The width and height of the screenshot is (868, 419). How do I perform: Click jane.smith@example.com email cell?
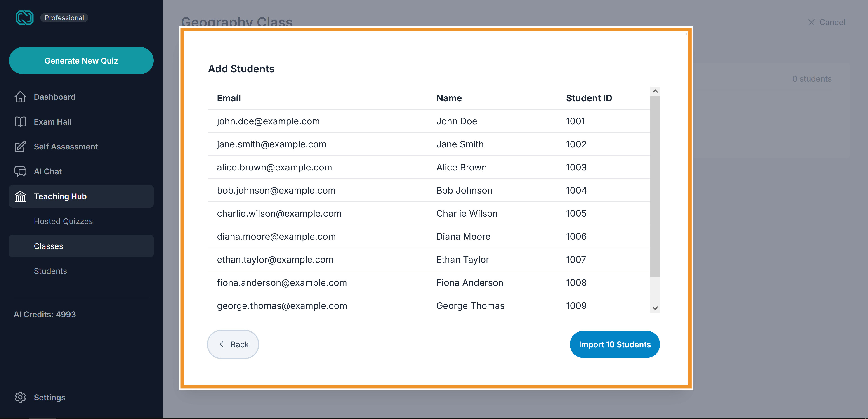coord(271,144)
